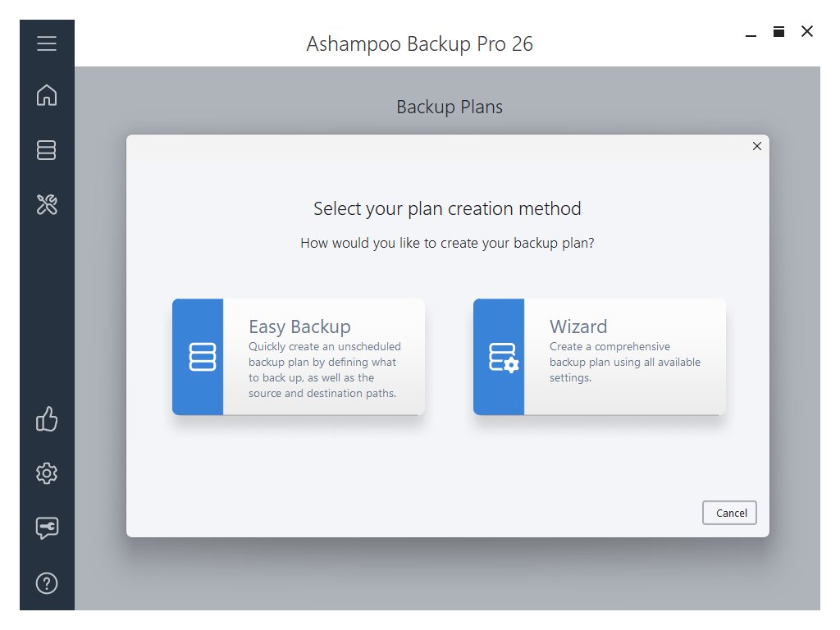Open the Tools wrench-and-screwdriver icon
Screen dimensions: 840x630
pyautogui.click(x=47, y=204)
